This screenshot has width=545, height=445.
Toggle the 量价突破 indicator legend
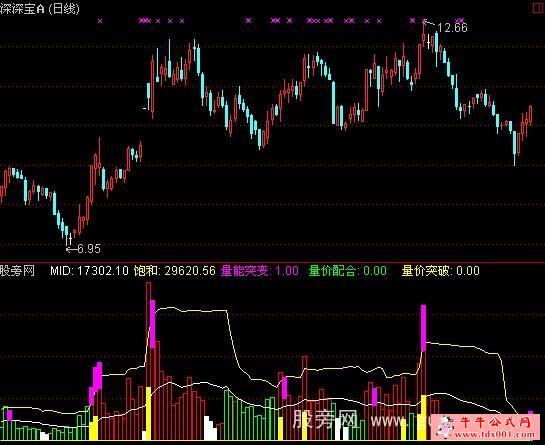coord(441,270)
